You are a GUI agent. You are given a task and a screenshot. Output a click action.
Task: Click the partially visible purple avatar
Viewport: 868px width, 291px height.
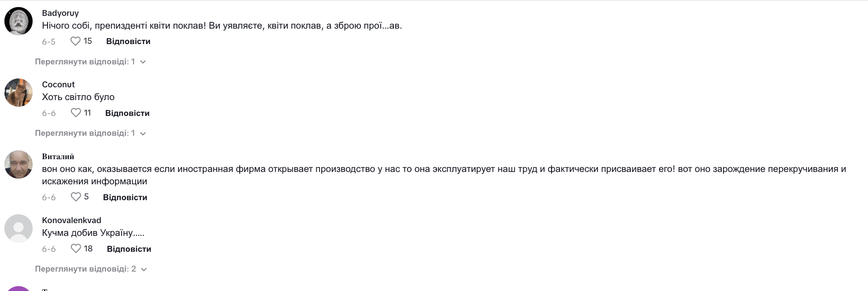(19, 288)
